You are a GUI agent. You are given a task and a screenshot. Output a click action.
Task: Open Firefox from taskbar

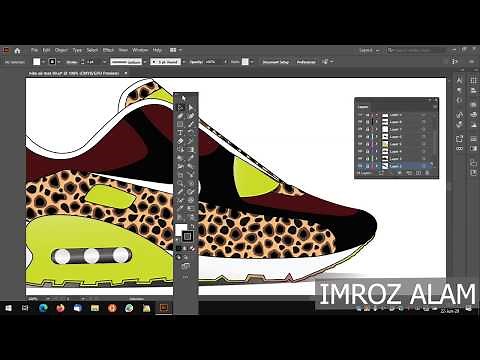click(60, 308)
